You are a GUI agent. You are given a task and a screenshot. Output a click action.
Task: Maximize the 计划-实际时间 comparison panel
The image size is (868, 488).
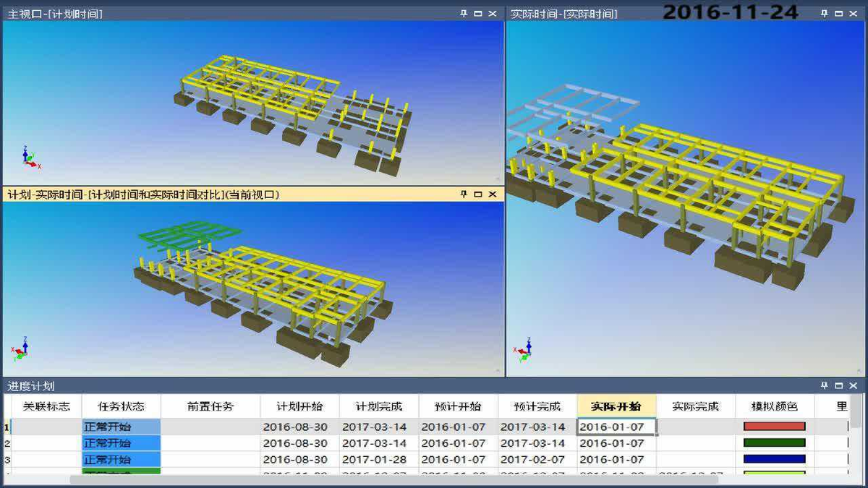477,194
